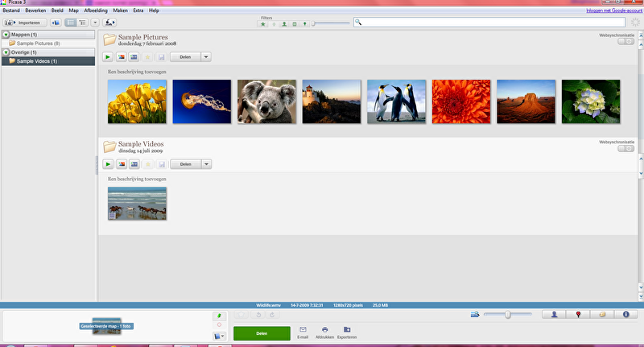This screenshot has height=347, width=644.
Task: Open dropdown arrow next to Sample Pictures Delen
Action: (x=206, y=57)
